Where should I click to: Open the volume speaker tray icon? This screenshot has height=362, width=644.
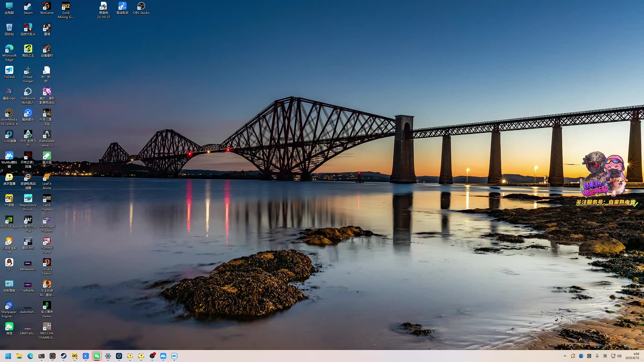619,356
